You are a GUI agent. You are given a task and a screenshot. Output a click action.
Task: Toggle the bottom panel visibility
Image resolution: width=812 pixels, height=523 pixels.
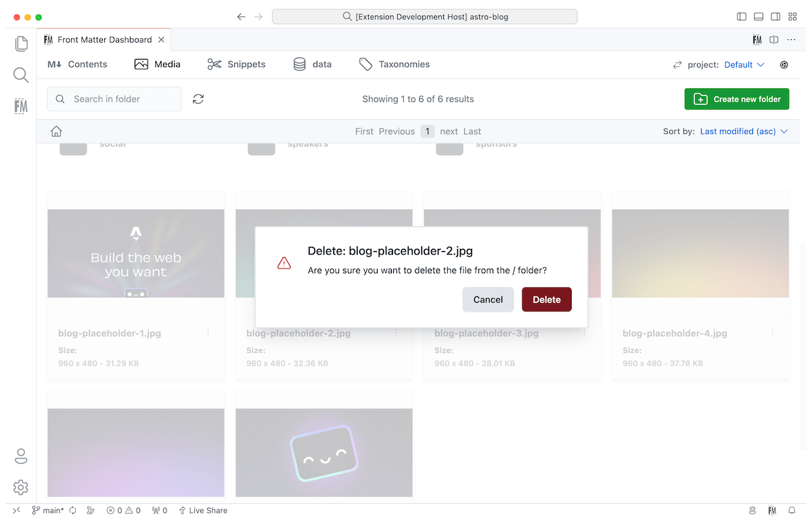coord(759,16)
